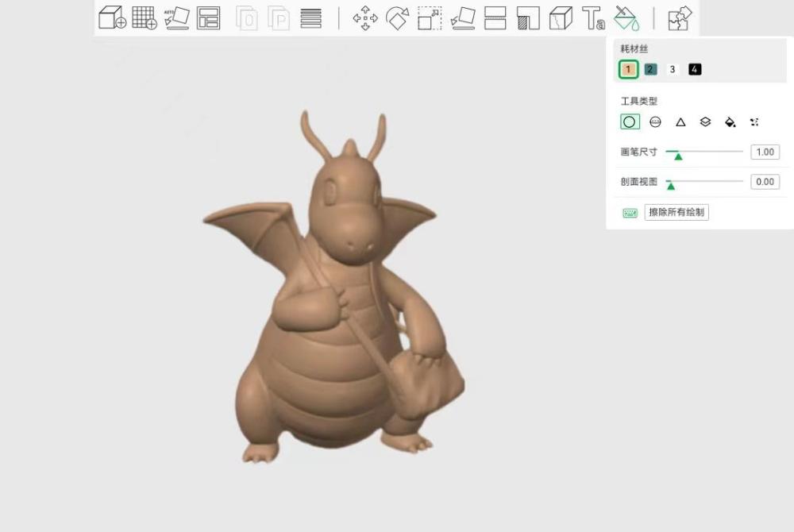Select the Rotate tool

[x=397, y=17]
